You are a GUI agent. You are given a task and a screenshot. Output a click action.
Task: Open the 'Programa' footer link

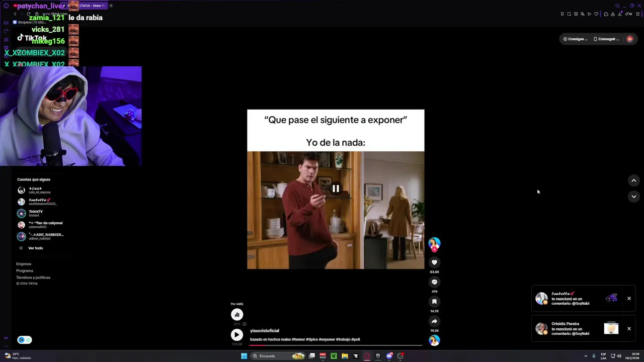pos(25,270)
